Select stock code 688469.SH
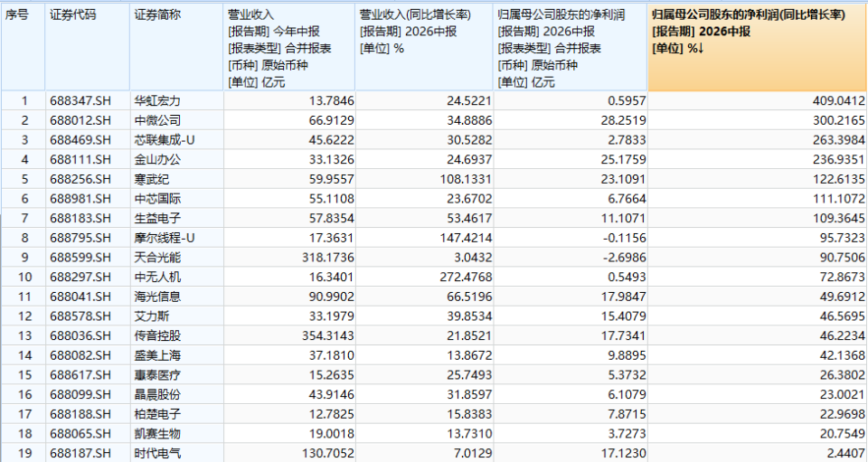 click(x=80, y=140)
